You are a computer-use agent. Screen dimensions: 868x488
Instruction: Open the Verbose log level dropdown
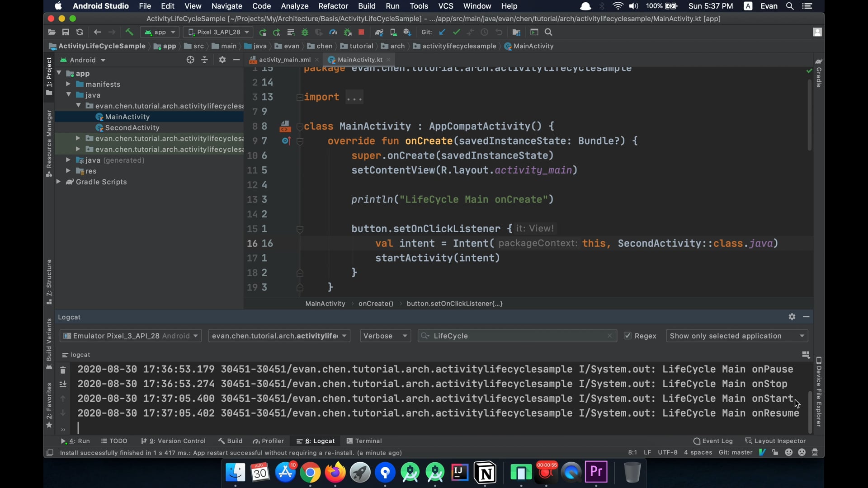(386, 336)
